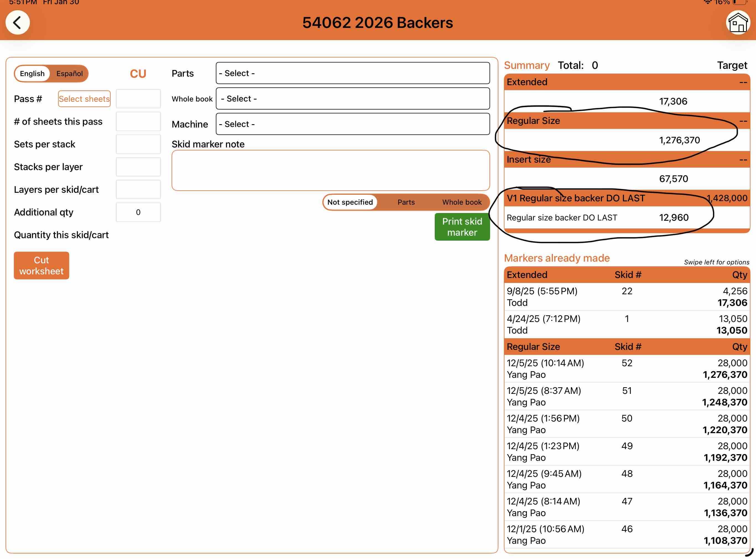Viewport: 756px width, 559px height.
Task: Select skid 52 marker row
Action: (x=627, y=368)
